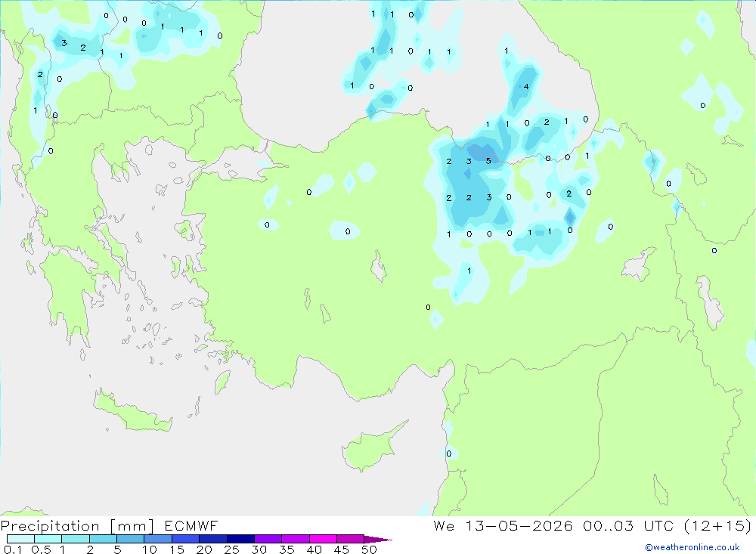Click the '00..03 UTC' time range text

coord(627,526)
